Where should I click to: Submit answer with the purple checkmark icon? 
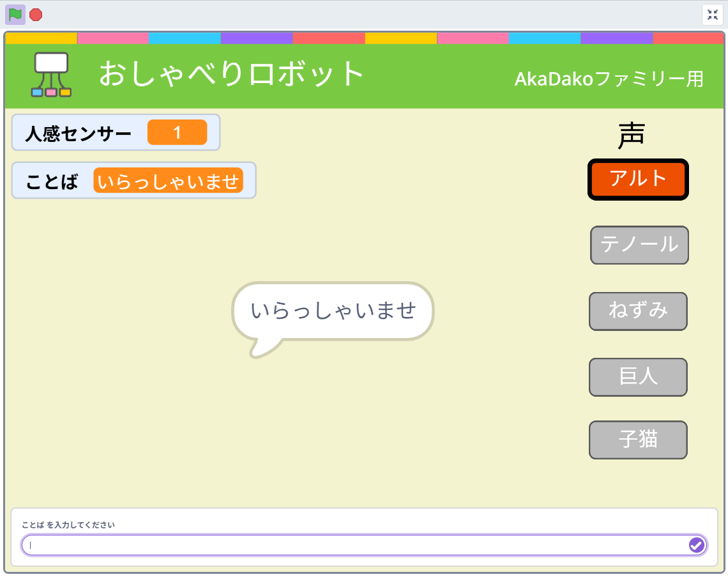[696, 545]
